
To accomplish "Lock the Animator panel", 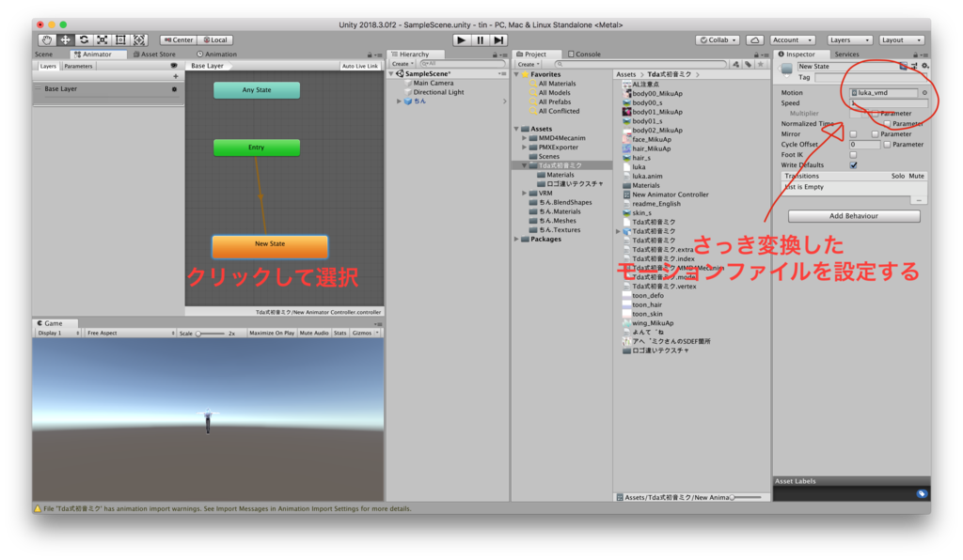I will [x=370, y=54].
